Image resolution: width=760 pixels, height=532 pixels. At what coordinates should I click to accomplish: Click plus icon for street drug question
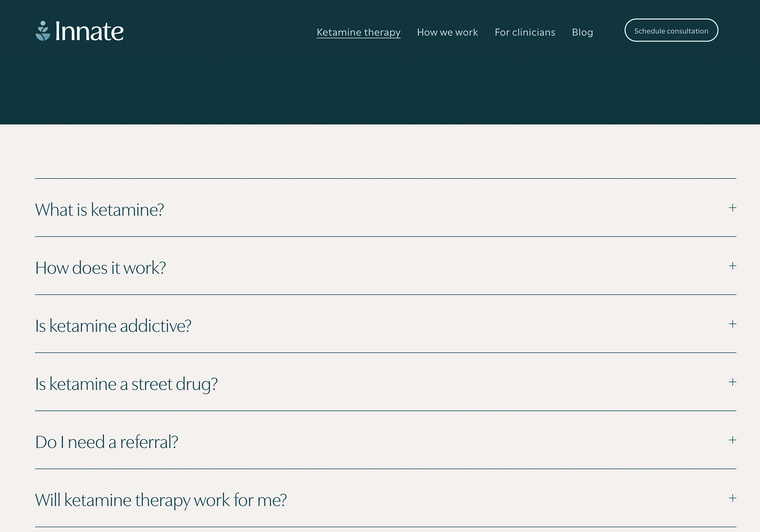click(732, 382)
